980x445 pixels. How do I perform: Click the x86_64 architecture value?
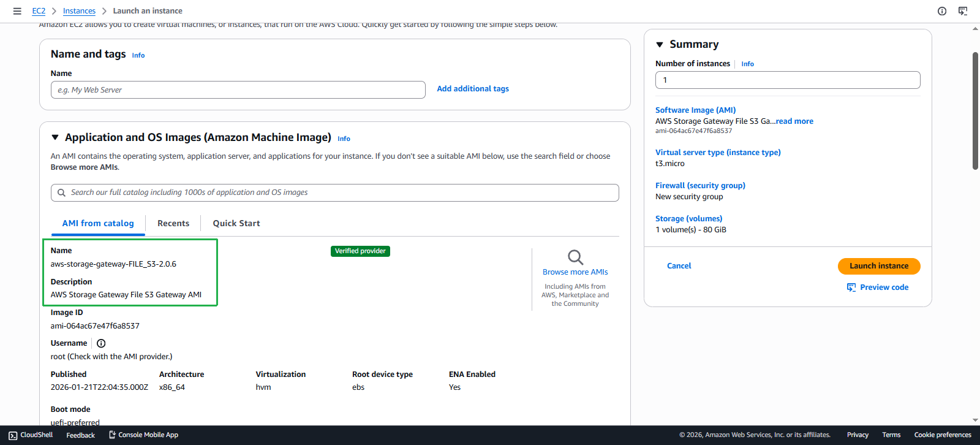[x=172, y=387]
